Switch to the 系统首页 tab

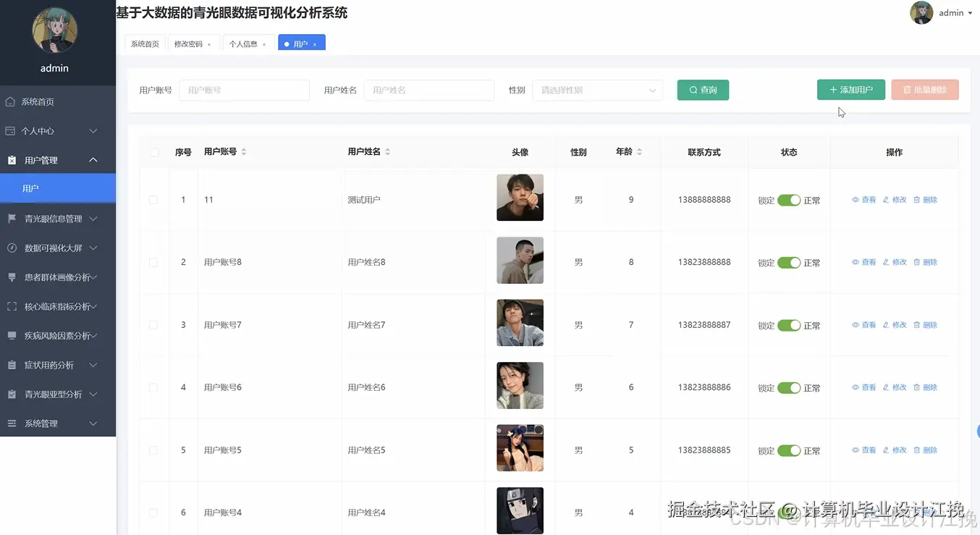tap(145, 43)
